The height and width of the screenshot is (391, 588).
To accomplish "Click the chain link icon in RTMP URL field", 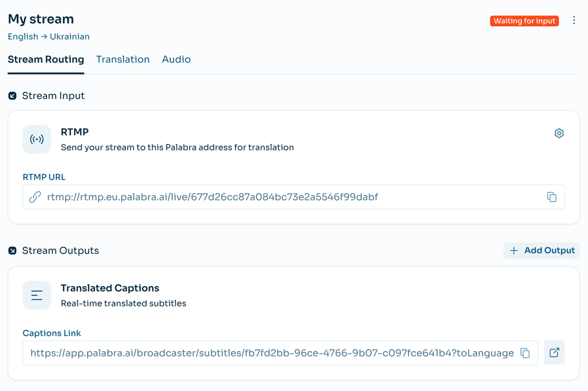I will click(35, 197).
